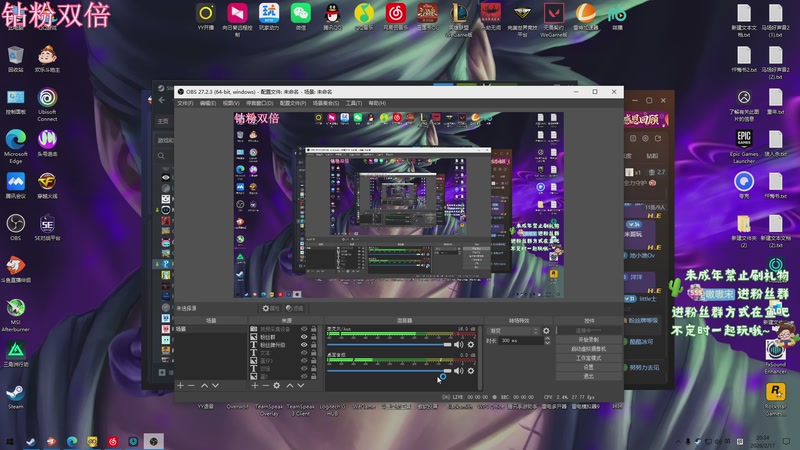This screenshot has width=800, height=450.
Task: Switch to Edge in the taskbar
Action: (72, 441)
